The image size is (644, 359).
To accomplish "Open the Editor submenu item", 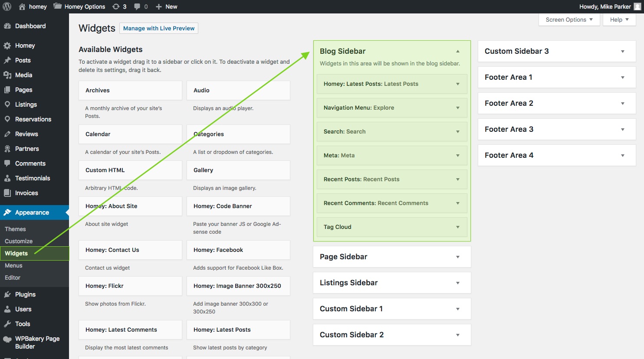I will click(x=13, y=277).
